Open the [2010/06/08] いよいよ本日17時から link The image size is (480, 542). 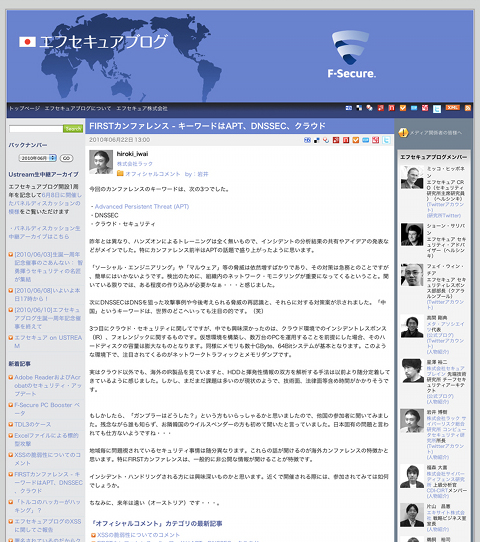[x=47, y=294]
